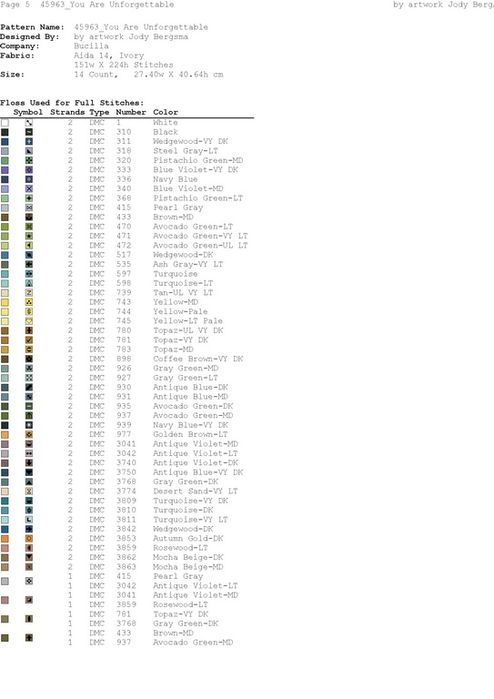Click the symbol icon for Topaz-UL VY DK 780
This screenshot has height=699, width=494.
29,330
